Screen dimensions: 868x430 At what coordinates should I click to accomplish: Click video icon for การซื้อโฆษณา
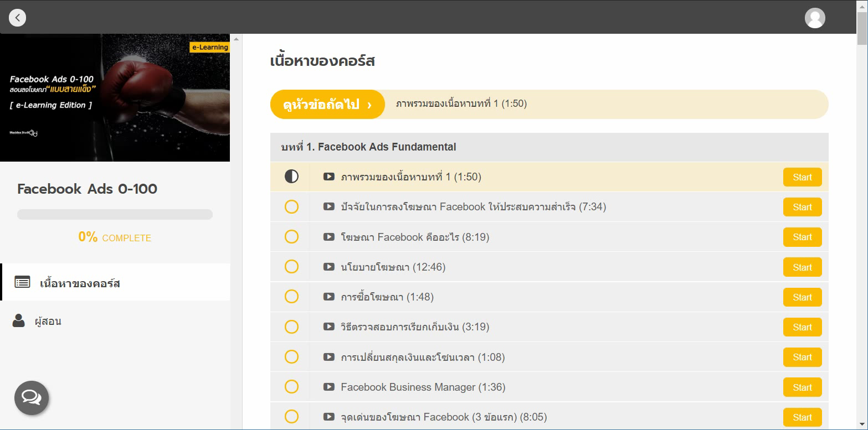click(x=329, y=297)
